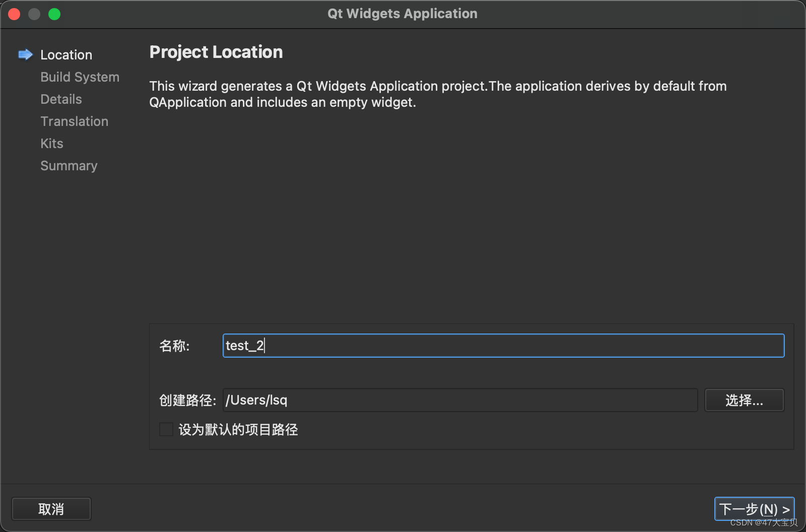
Task: Select the Kits wizard step
Action: pyautogui.click(x=52, y=144)
